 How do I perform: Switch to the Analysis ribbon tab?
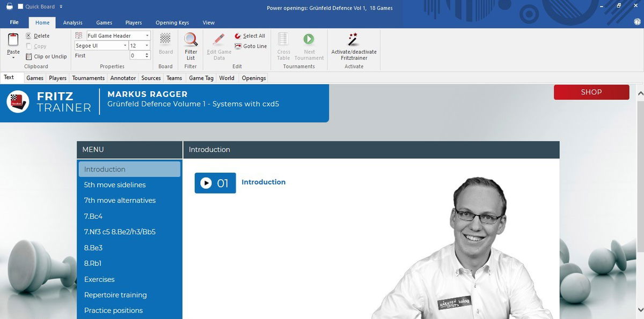tap(72, 23)
